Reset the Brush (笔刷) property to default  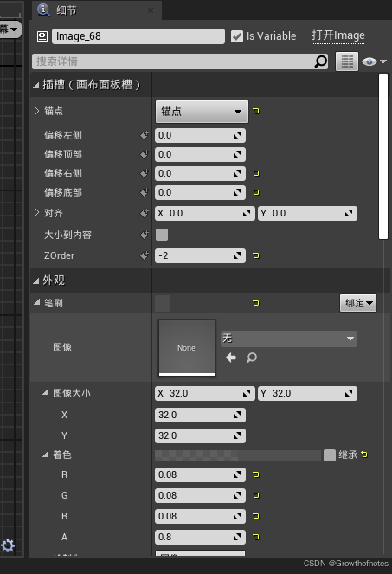click(x=256, y=303)
